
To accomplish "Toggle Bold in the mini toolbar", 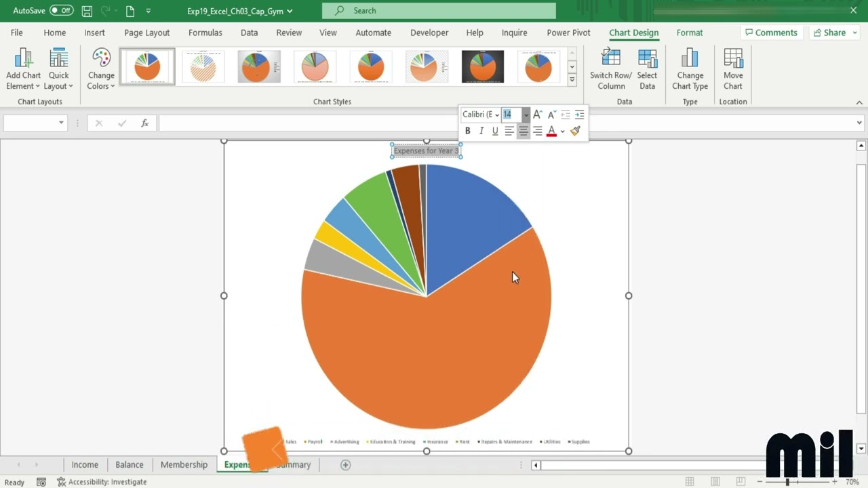I will [x=467, y=131].
